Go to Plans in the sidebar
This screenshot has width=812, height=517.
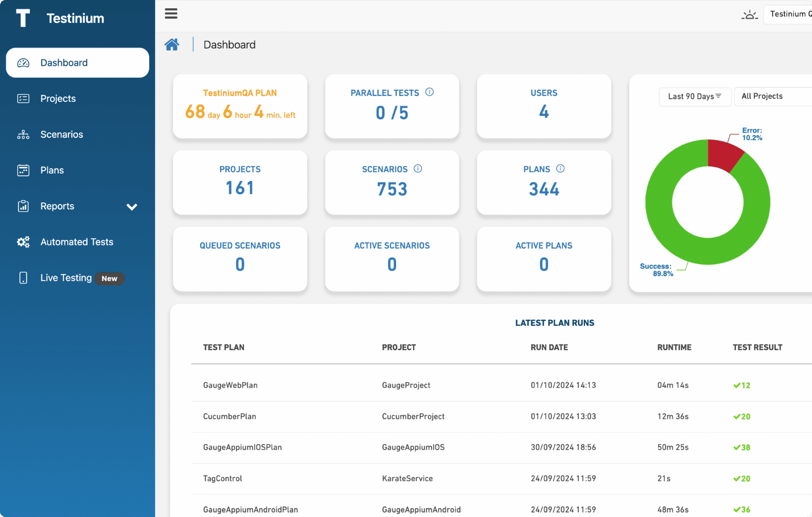(x=52, y=170)
